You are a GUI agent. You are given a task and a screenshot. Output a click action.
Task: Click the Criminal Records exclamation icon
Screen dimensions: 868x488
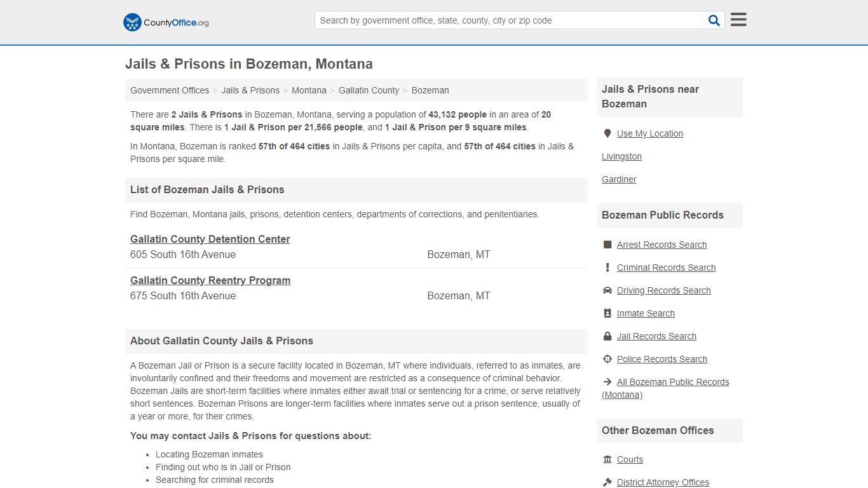(607, 268)
